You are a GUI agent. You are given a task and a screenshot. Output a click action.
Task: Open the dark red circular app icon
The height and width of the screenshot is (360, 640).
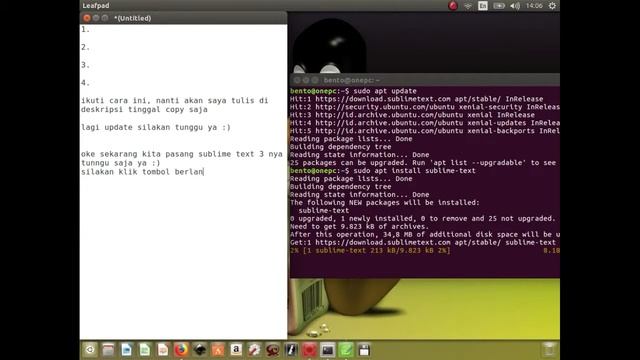(273, 350)
